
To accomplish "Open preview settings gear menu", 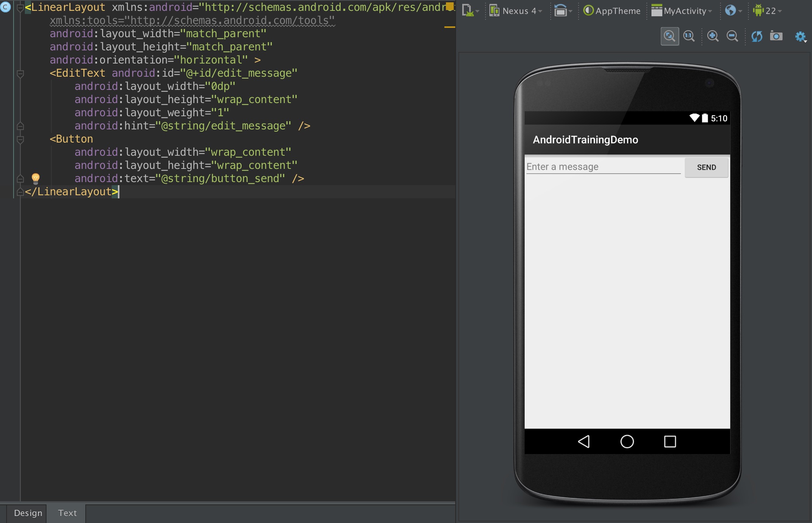I will (801, 37).
